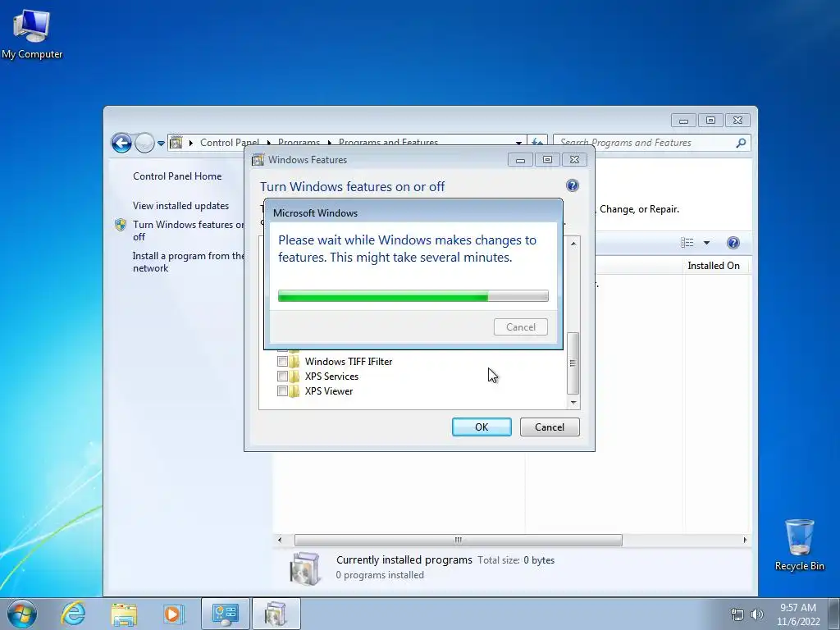Switch to the Windows Features taskbar button
840x630 pixels.
point(276,614)
